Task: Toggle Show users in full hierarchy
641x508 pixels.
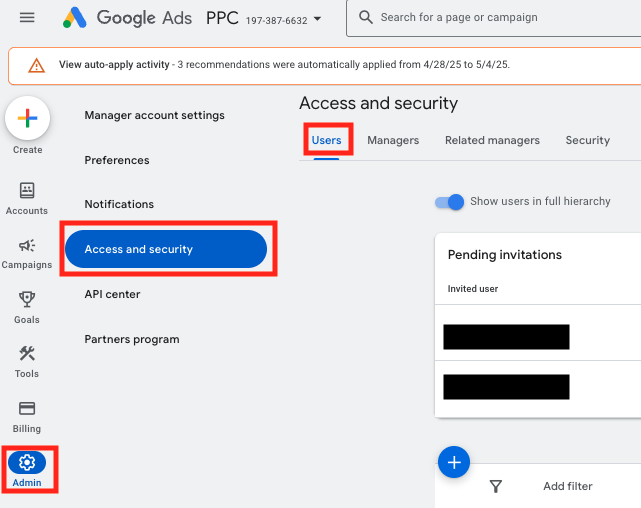Action: [449, 201]
